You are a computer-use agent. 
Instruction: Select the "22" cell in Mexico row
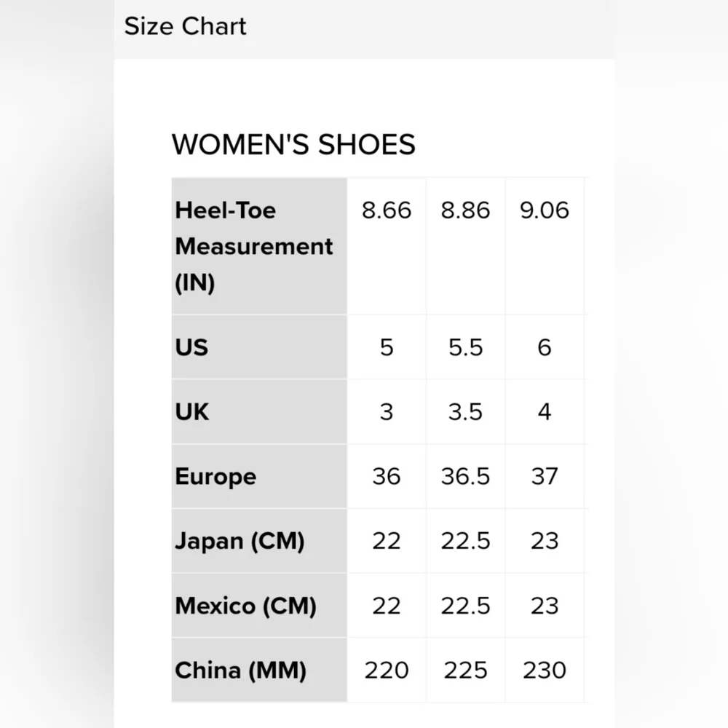tap(387, 606)
